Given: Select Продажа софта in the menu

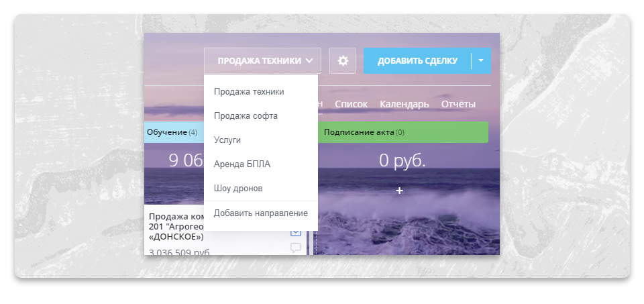Looking at the screenshot, I should pyautogui.click(x=246, y=116).
